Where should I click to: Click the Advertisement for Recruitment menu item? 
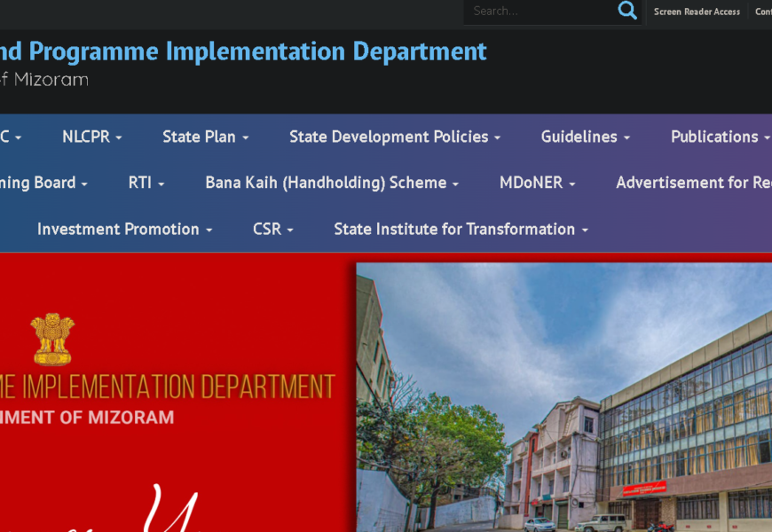point(693,183)
